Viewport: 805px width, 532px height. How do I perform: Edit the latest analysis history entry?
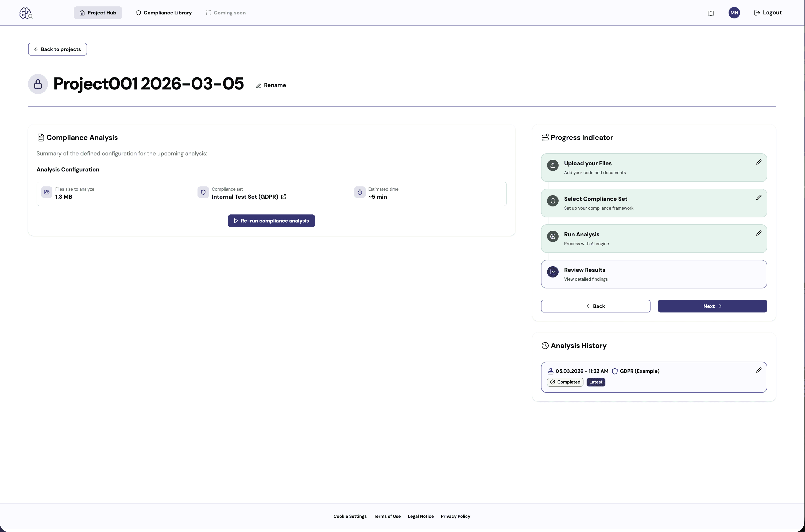759,370
